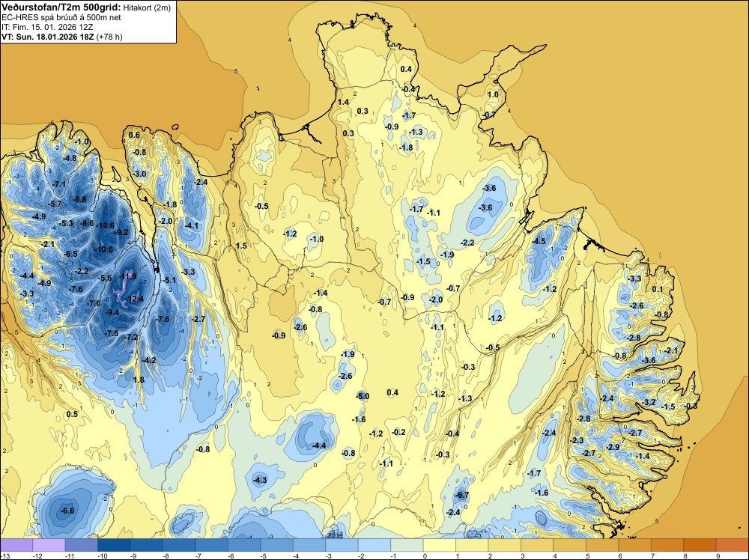Click the map value "-8.6"
Image resolution: width=749 pixels, height=560 pixels.
click(x=86, y=223)
